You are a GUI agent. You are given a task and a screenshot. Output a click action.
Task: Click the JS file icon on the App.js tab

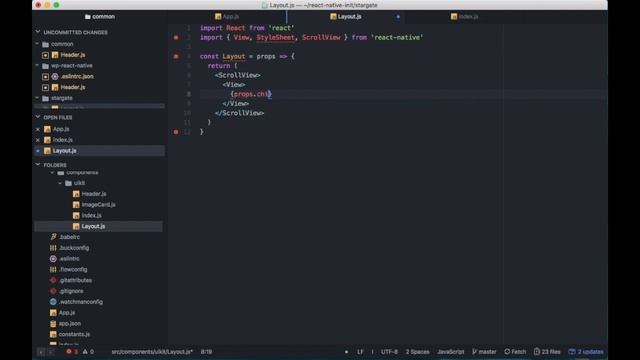point(218,17)
